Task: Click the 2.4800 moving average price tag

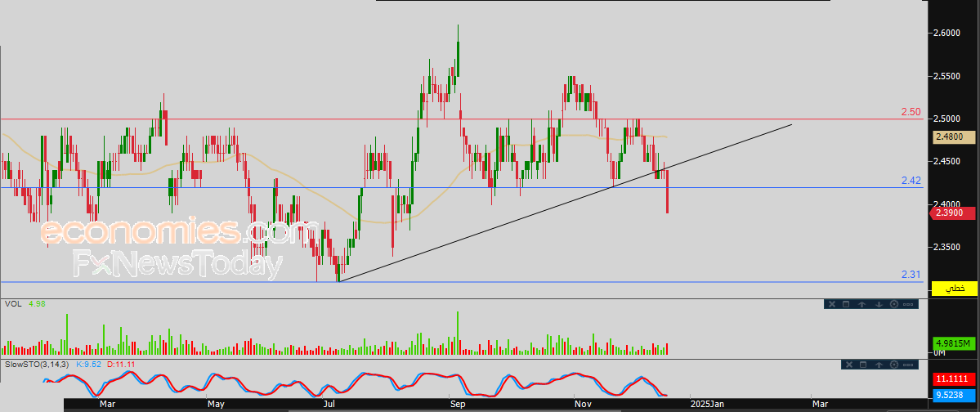Action: 953,137
